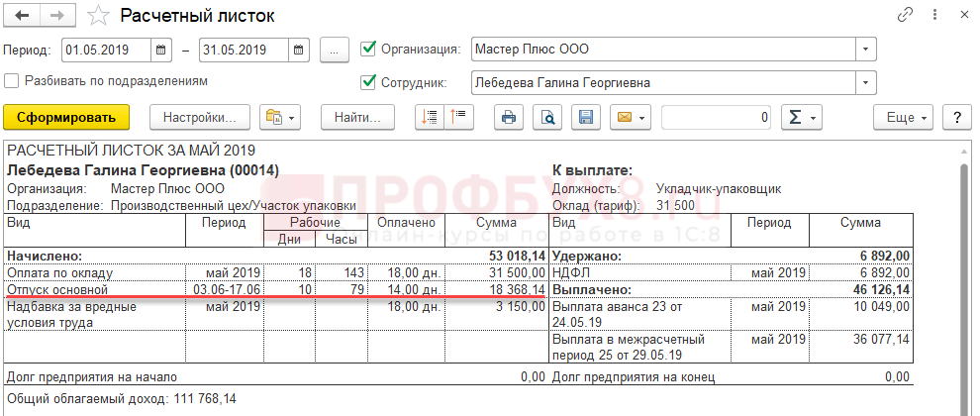
Task: Click the Найти button
Action: pos(357,117)
